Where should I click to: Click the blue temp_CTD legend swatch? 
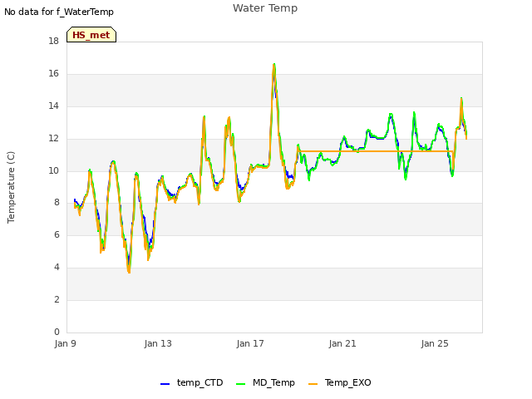click(x=165, y=384)
